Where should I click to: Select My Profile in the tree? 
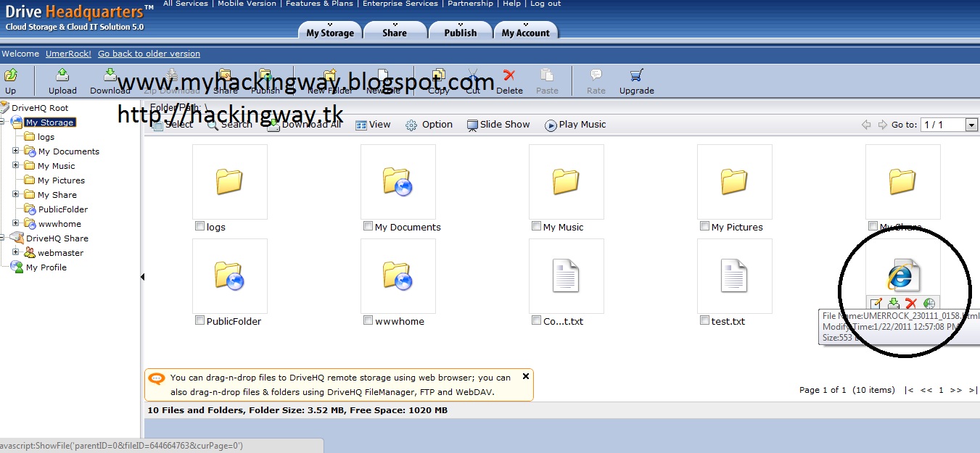click(x=46, y=267)
